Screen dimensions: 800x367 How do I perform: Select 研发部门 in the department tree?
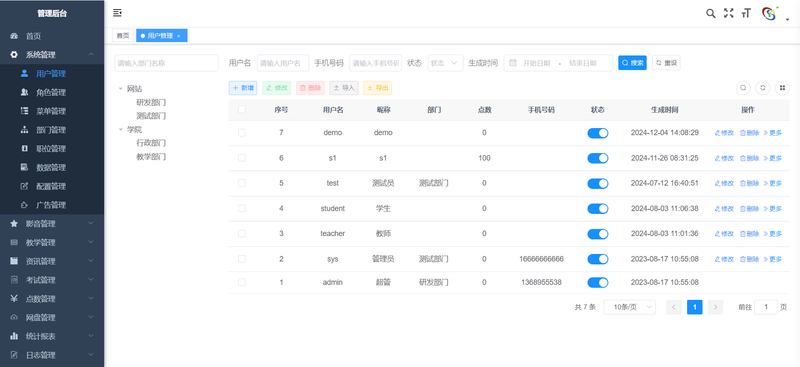pyautogui.click(x=151, y=103)
